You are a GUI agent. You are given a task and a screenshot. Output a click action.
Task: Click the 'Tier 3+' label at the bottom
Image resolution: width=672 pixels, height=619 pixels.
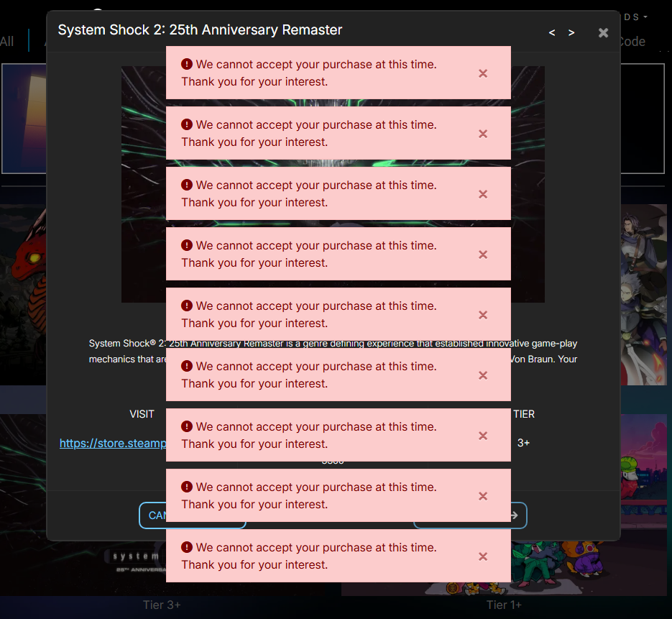tap(162, 605)
